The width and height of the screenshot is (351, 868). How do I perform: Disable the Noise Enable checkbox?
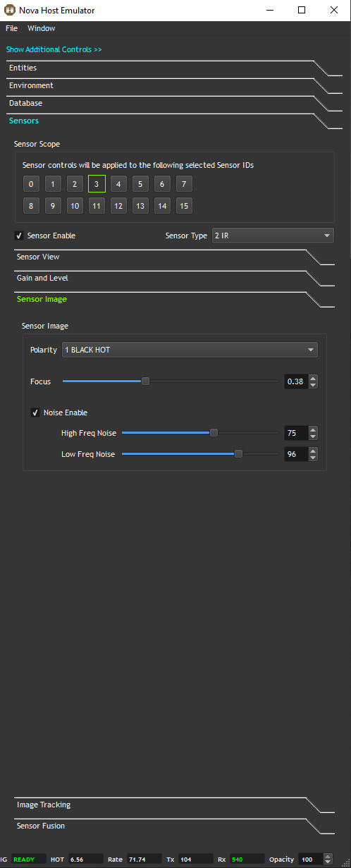[x=35, y=412]
